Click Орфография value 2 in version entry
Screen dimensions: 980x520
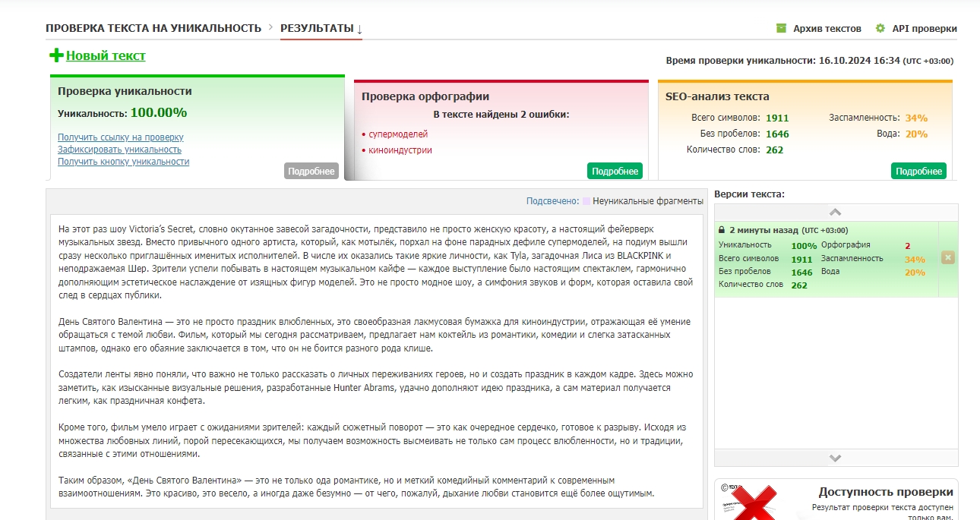(907, 245)
